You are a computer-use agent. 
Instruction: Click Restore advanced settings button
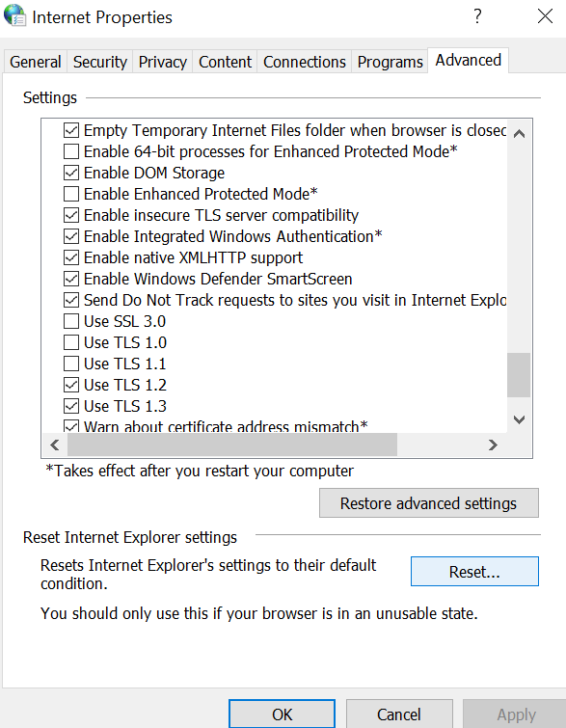(x=428, y=502)
